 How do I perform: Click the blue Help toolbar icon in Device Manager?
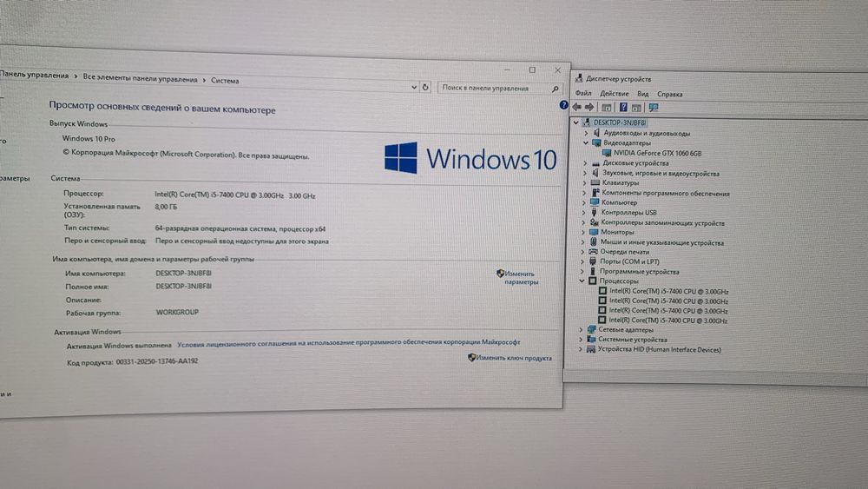click(x=623, y=108)
